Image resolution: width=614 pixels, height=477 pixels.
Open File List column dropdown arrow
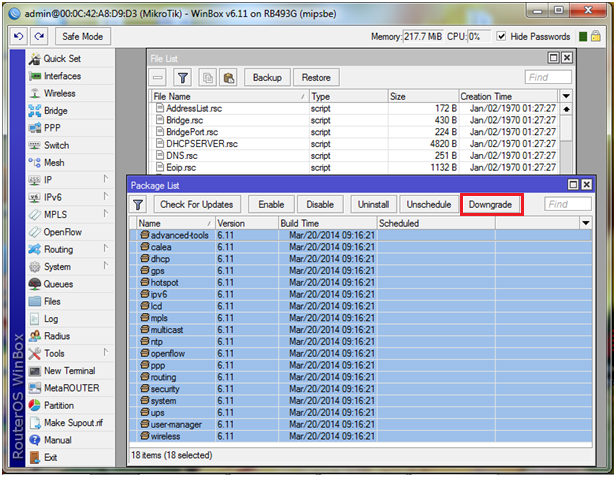click(566, 96)
